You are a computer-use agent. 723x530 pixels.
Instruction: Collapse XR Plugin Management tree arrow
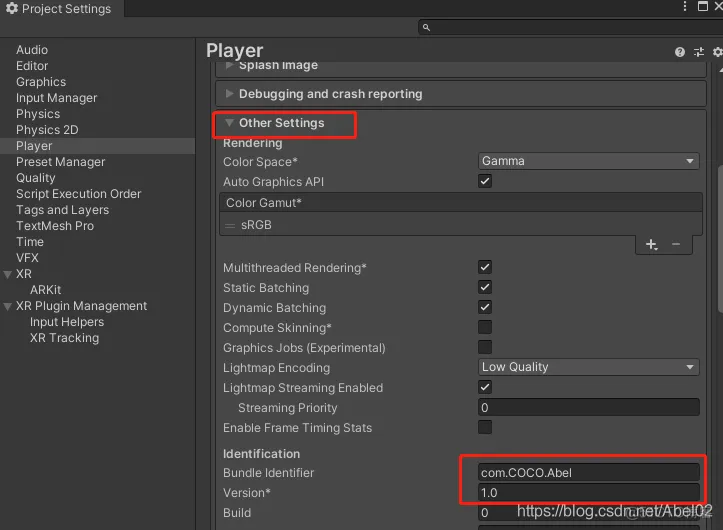(x=7, y=306)
